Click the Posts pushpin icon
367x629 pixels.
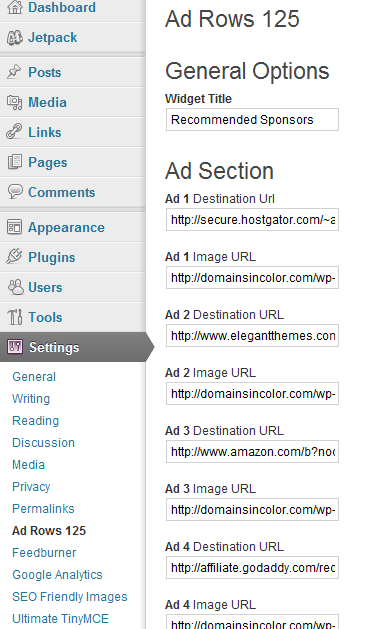[14, 72]
